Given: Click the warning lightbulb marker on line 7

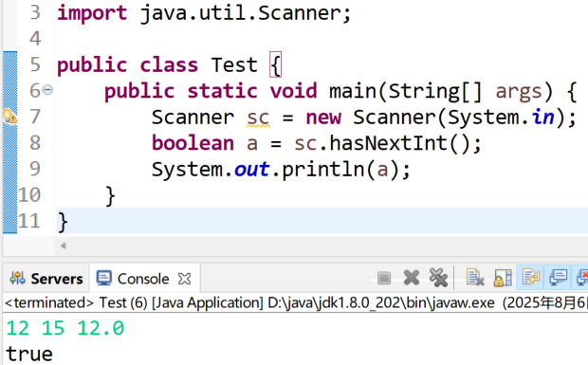Looking at the screenshot, I should [x=9, y=117].
